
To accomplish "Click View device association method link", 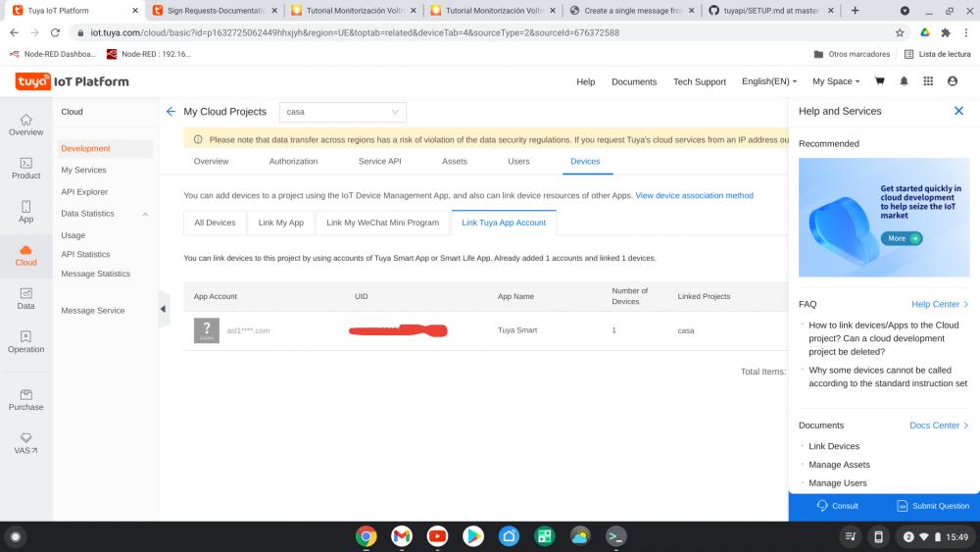I will (x=695, y=196).
